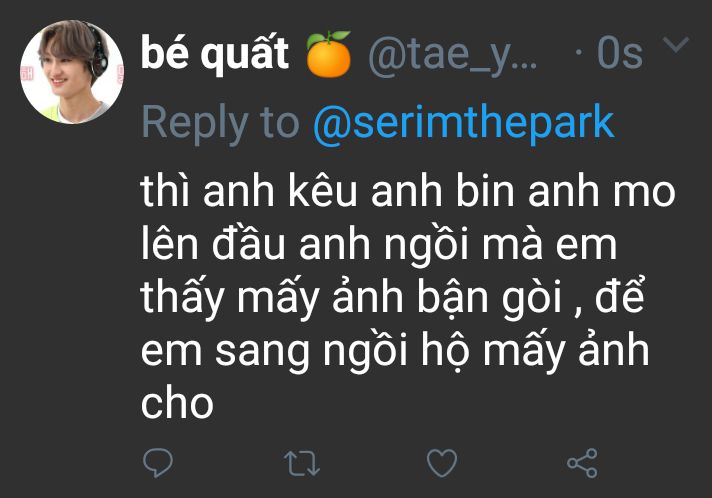
Task: Expand the tweet options chevron menu
Action: coord(676,44)
